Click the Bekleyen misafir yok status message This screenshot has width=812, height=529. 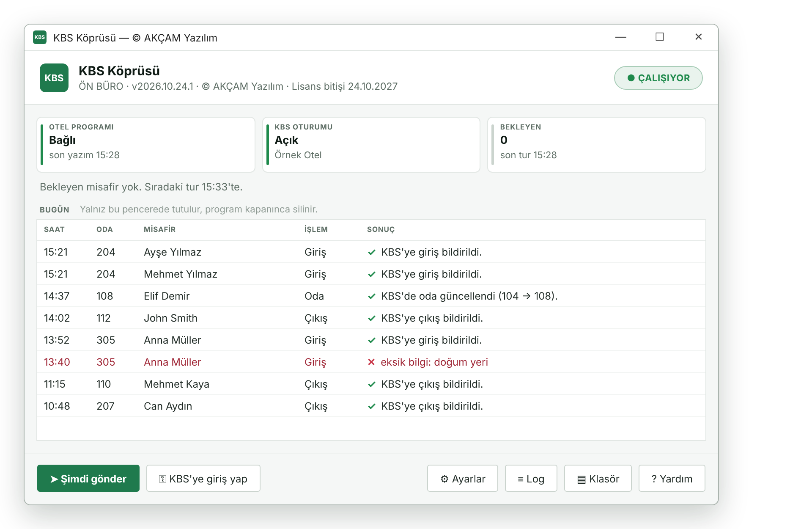(141, 187)
